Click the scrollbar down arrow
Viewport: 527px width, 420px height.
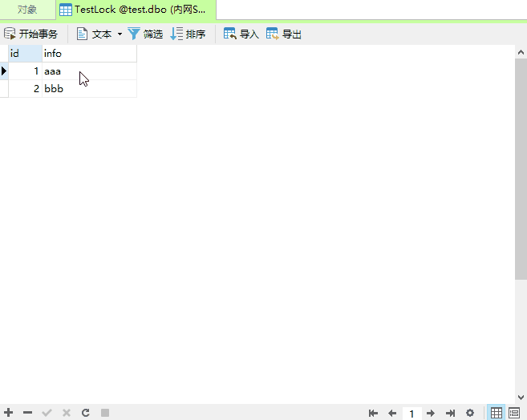pyautogui.click(x=521, y=398)
